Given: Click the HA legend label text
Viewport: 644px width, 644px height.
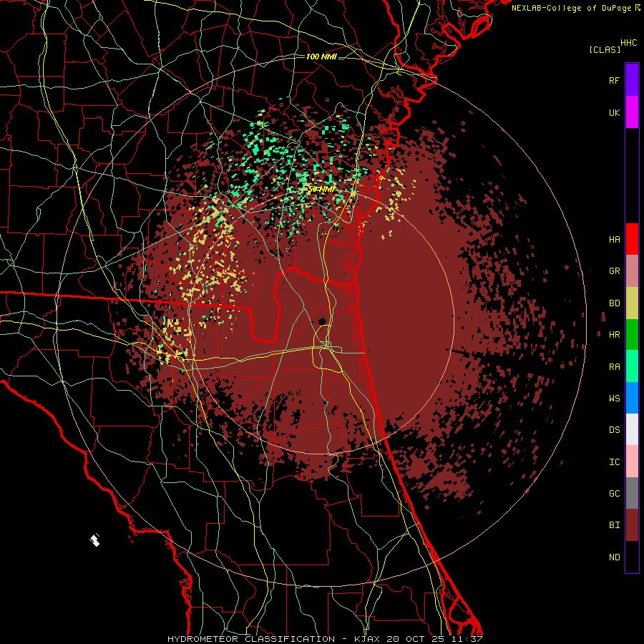Looking at the screenshot, I should 614,240.
